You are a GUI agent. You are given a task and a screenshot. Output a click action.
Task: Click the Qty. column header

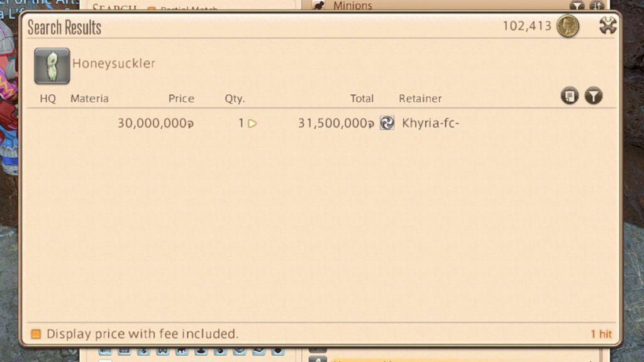(235, 99)
